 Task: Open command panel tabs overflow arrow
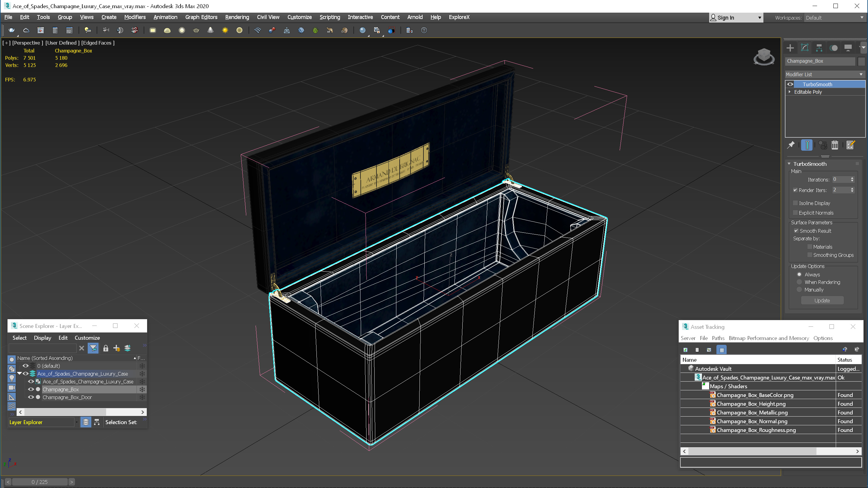pyautogui.click(x=863, y=48)
